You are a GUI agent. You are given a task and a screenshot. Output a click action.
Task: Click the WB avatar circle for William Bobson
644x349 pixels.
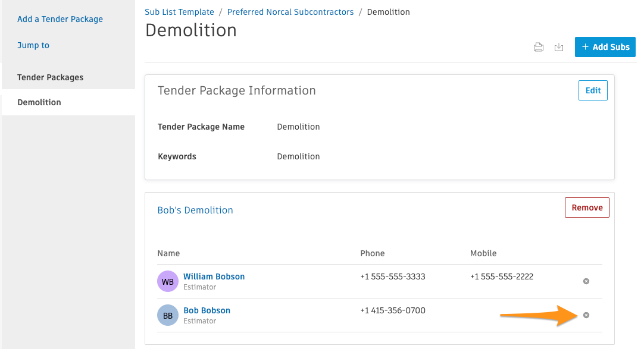point(167,281)
